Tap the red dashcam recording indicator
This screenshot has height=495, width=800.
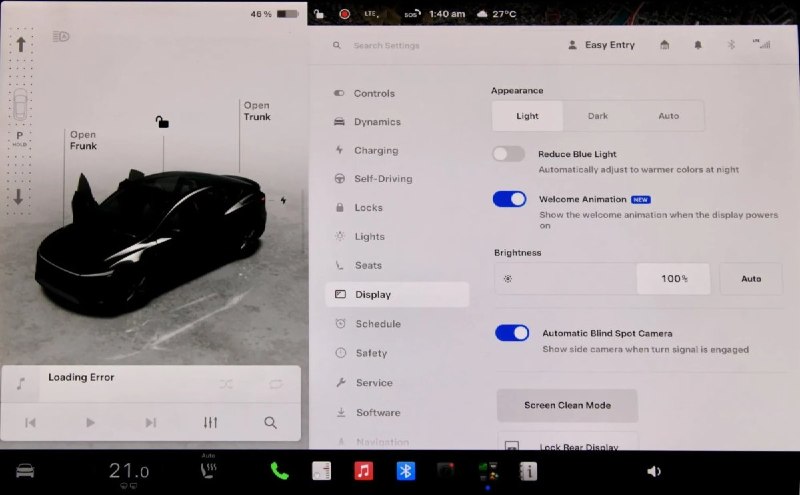coord(344,14)
